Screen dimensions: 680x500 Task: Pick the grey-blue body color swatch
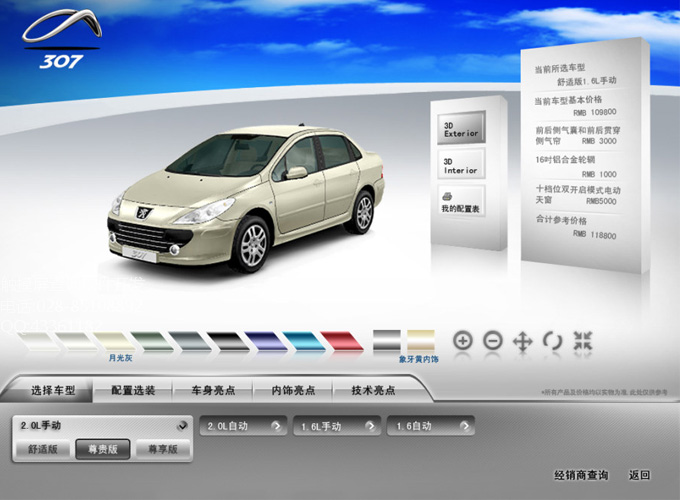(190, 341)
